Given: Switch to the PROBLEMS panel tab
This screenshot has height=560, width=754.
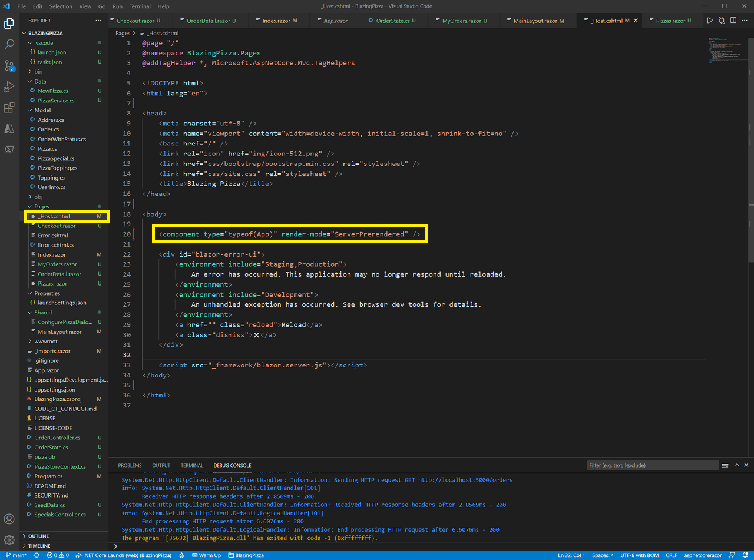Looking at the screenshot, I should point(130,465).
